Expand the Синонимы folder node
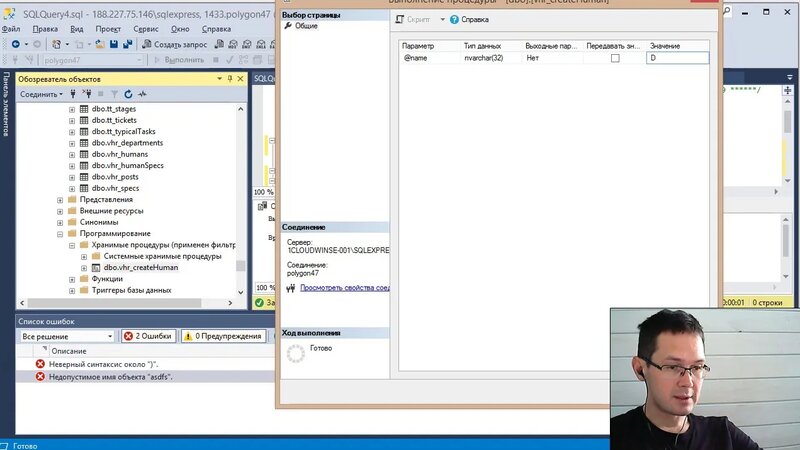This screenshot has width=800, height=450. [x=60, y=222]
